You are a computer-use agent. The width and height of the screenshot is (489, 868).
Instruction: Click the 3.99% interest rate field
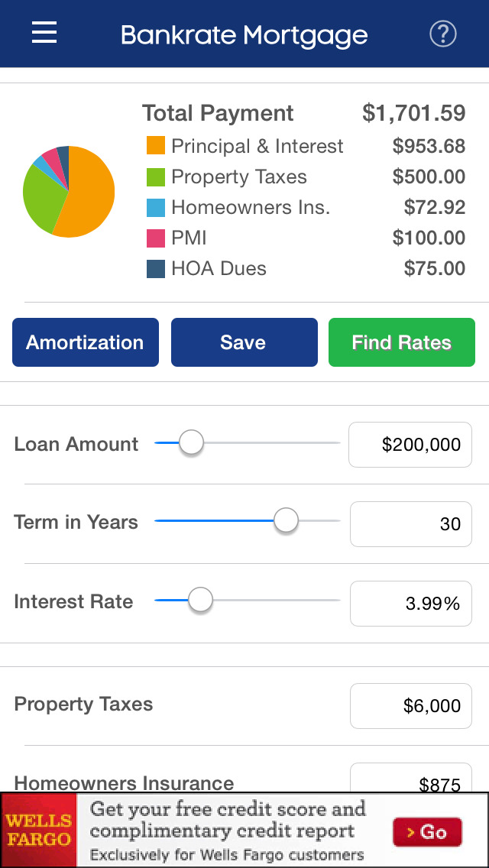click(410, 604)
